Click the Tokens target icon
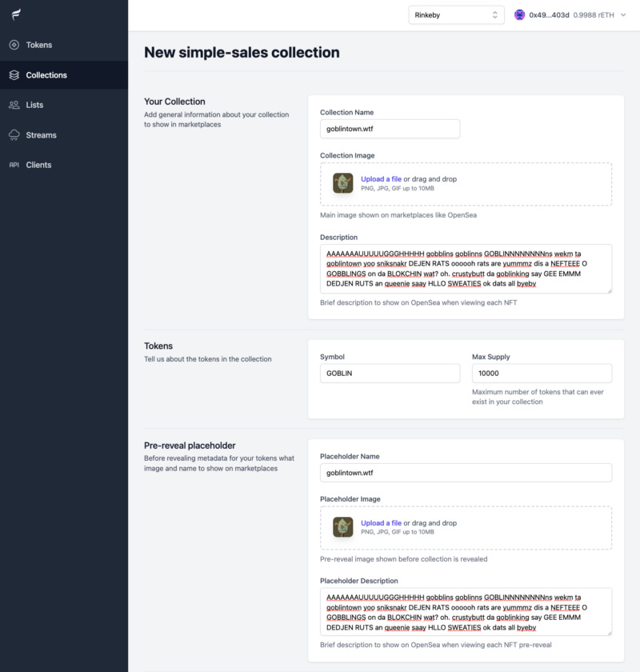Screen dimensions: 640x672 pos(14,45)
